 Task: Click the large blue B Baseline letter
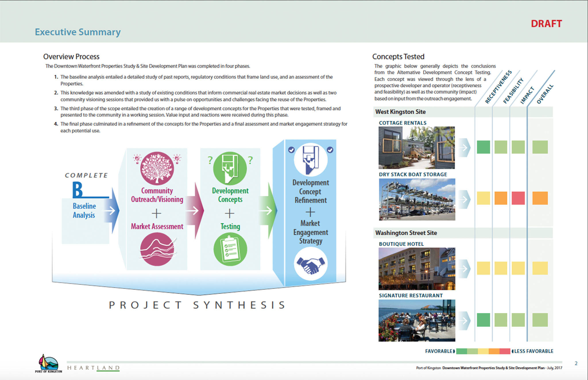click(x=78, y=190)
